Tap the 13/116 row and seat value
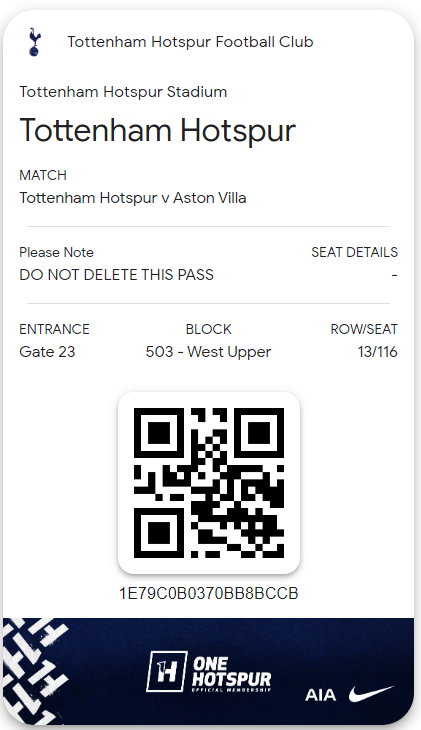This screenshot has height=730, width=421. pyautogui.click(x=377, y=351)
